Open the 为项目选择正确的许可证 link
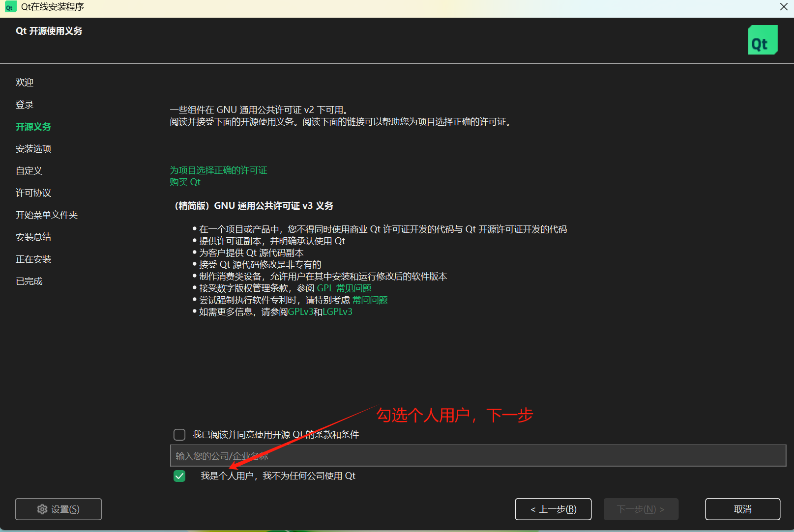794x532 pixels. click(218, 170)
